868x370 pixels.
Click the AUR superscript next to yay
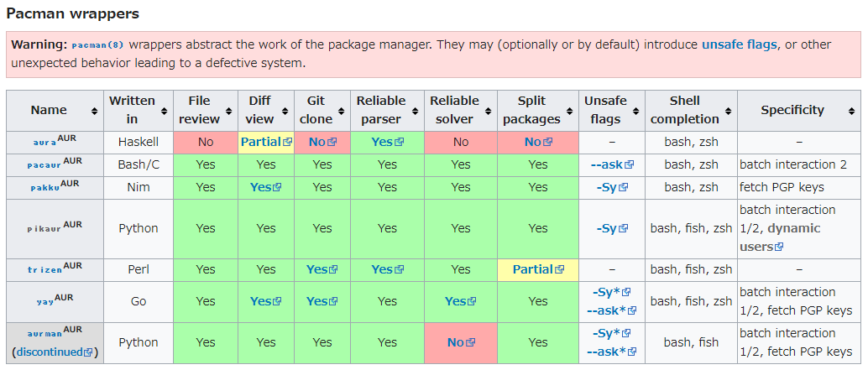point(64,298)
